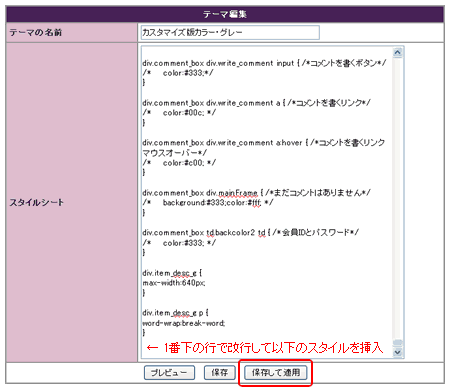450x389 pixels.
Task: Click the 'div.write_comment input' selector line
Action: pyautogui.click(x=264, y=63)
